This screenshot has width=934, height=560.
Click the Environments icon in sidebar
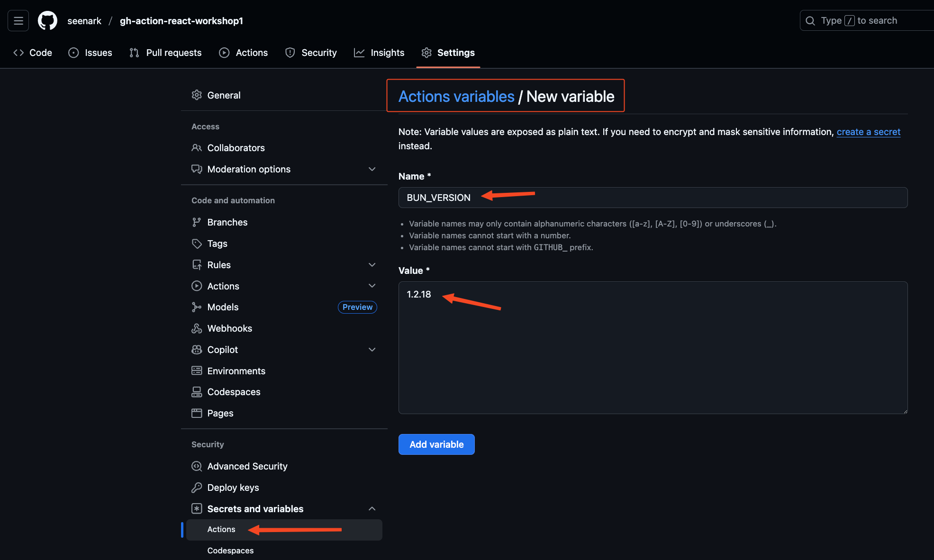pyautogui.click(x=197, y=371)
